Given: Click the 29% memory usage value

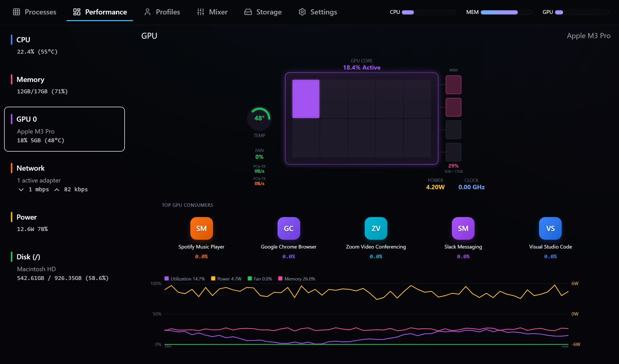Looking at the screenshot, I should point(453,166).
